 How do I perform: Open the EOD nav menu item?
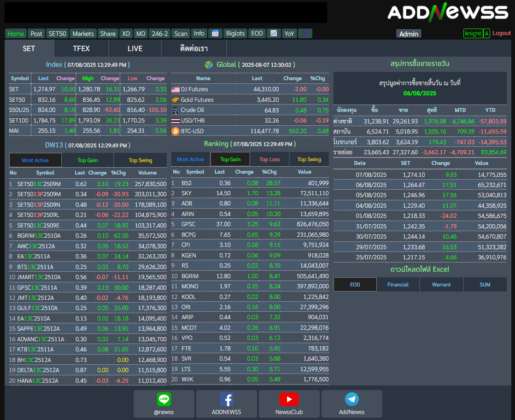[x=257, y=34]
